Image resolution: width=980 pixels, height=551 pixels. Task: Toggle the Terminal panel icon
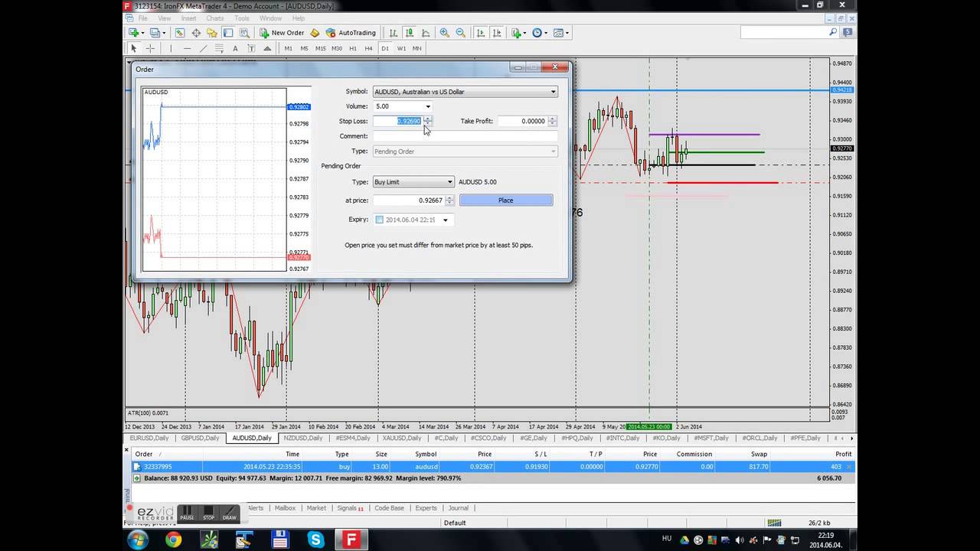click(x=228, y=33)
